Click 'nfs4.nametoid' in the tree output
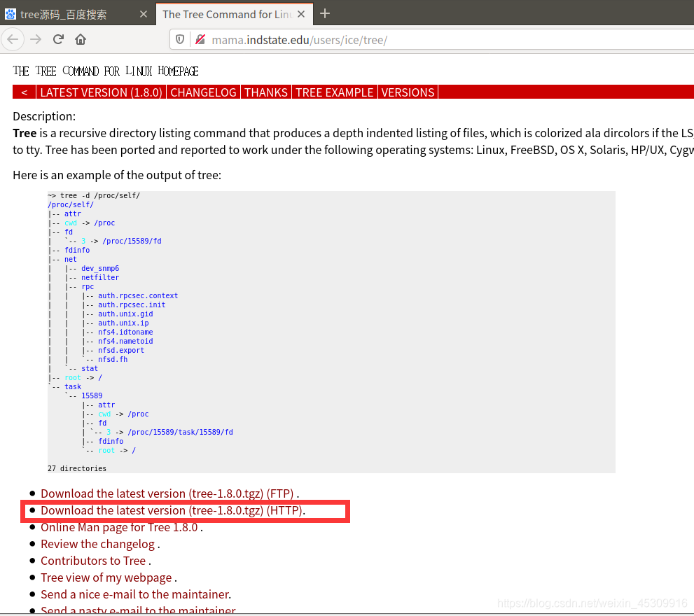694x616 pixels. 125,341
